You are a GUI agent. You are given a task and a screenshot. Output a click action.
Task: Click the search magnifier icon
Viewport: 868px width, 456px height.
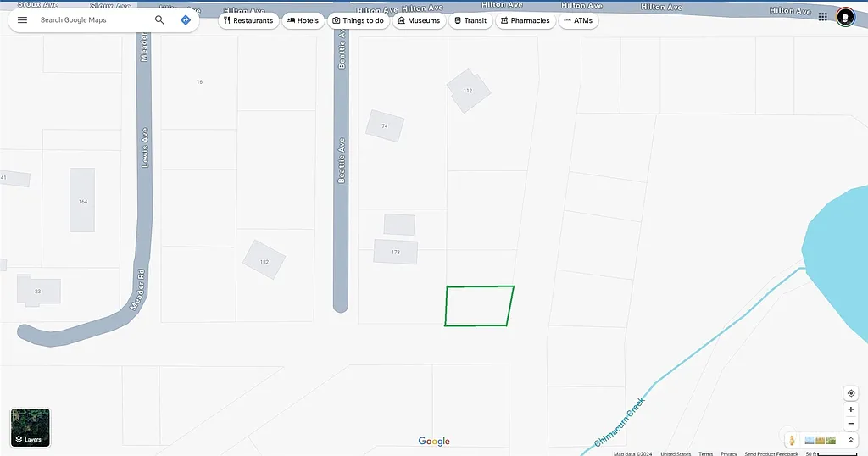pyautogui.click(x=159, y=20)
